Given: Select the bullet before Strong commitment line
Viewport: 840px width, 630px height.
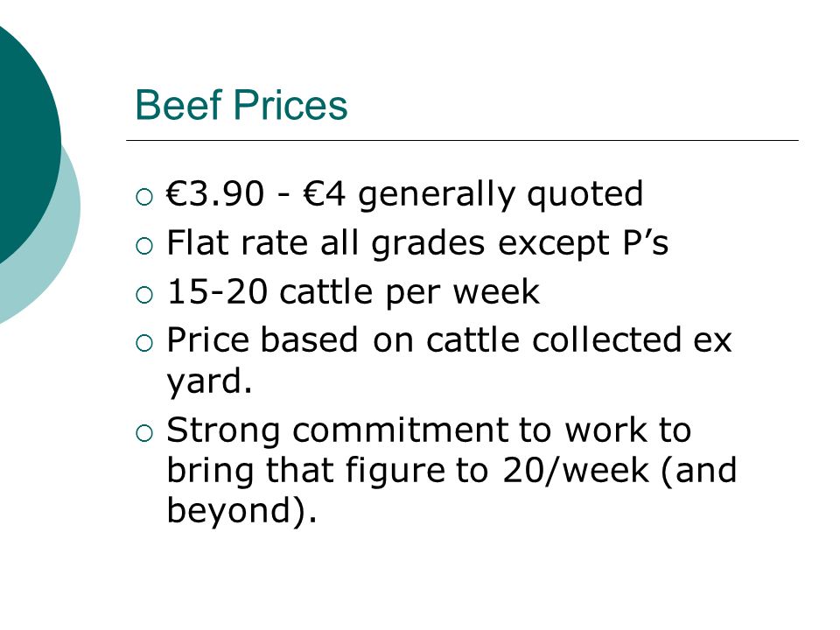Looking at the screenshot, I should tap(144, 433).
